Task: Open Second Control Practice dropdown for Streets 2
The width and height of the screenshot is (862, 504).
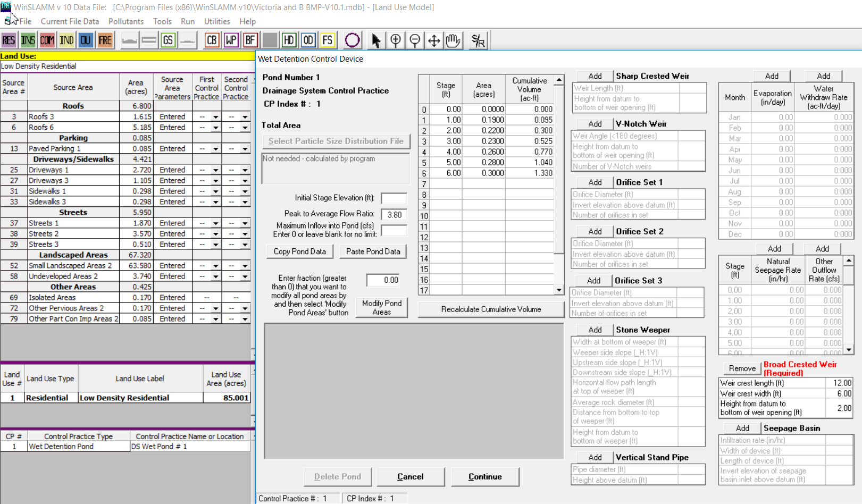Action: point(245,233)
